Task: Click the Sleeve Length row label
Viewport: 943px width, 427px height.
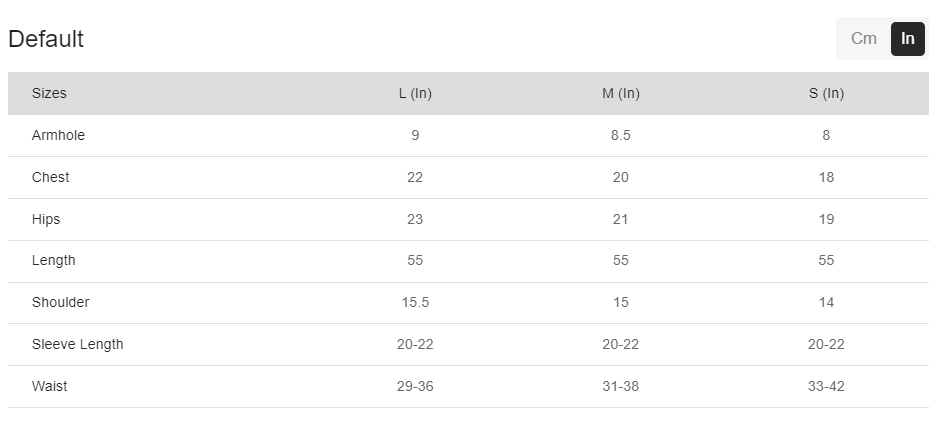Action: (x=78, y=344)
